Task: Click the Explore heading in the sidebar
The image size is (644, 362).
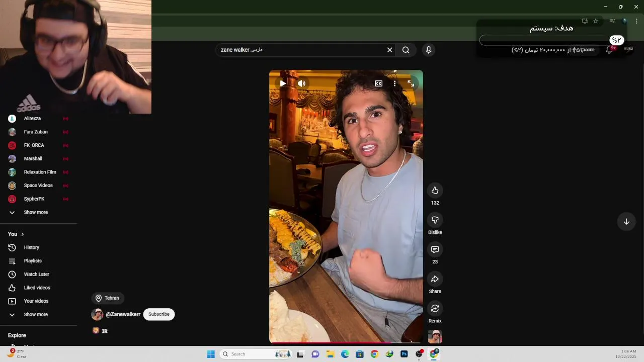Action: (17, 335)
